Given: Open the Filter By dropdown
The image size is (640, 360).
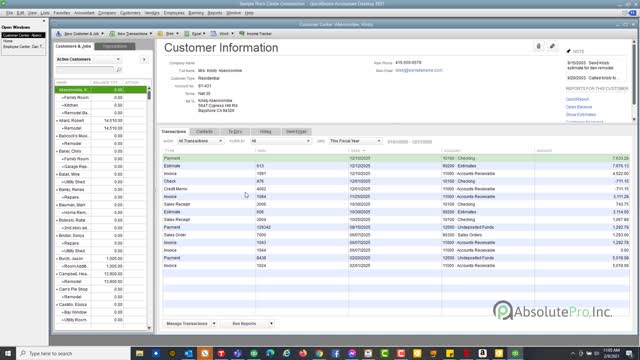Looking at the screenshot, I should 281,141.
